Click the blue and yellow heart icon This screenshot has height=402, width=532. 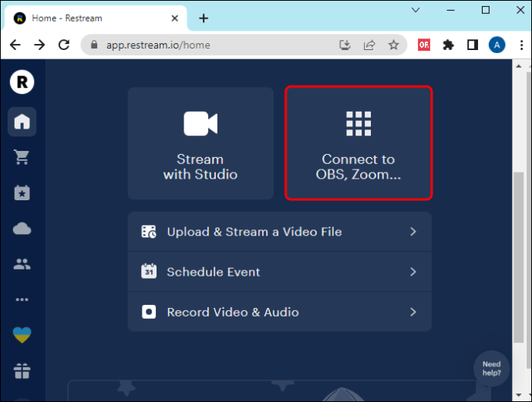pos(22,335)
